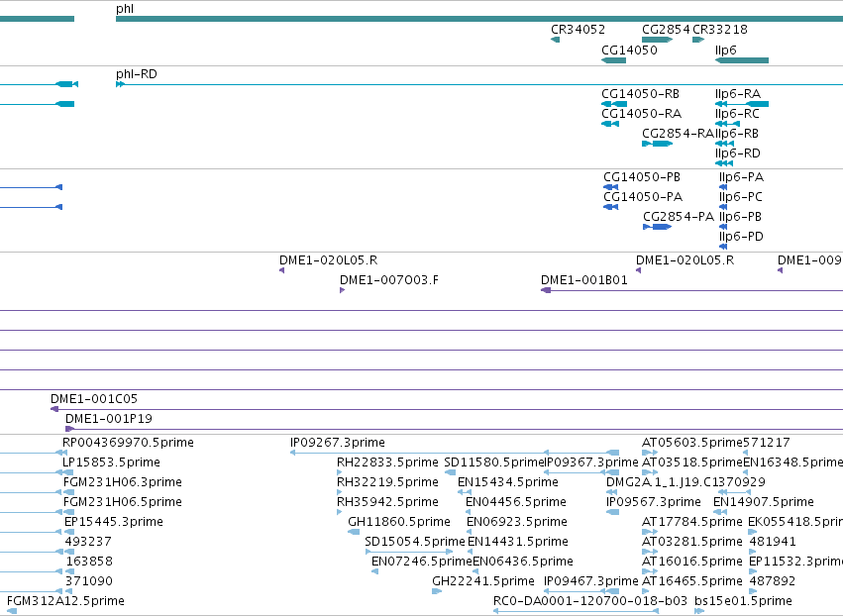Click the Ilp6-RC transcript label
The height and width of the screenshot is (616, 843).
(x=737, y=114)
